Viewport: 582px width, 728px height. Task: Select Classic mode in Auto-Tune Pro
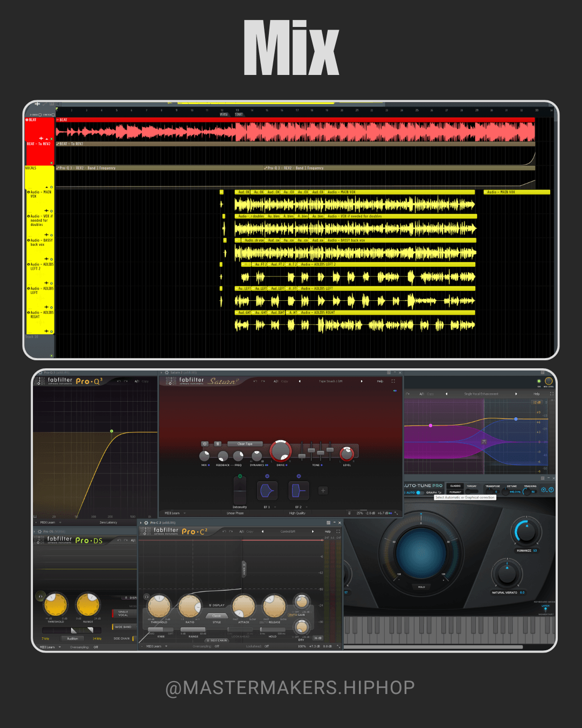455,486
